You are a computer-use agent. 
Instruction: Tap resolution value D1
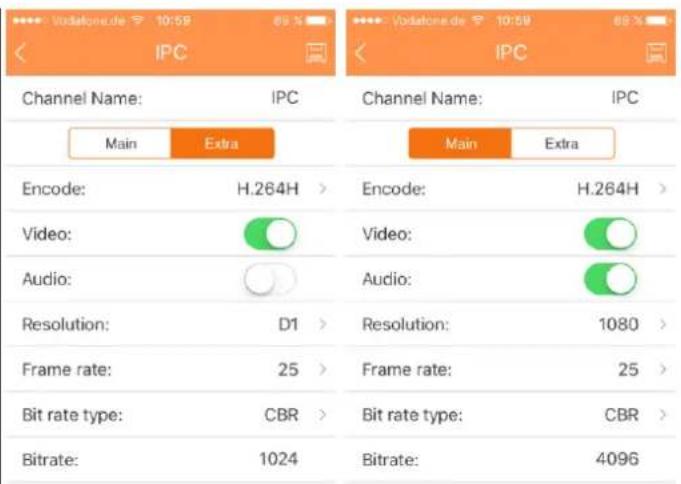click(288, 324)
